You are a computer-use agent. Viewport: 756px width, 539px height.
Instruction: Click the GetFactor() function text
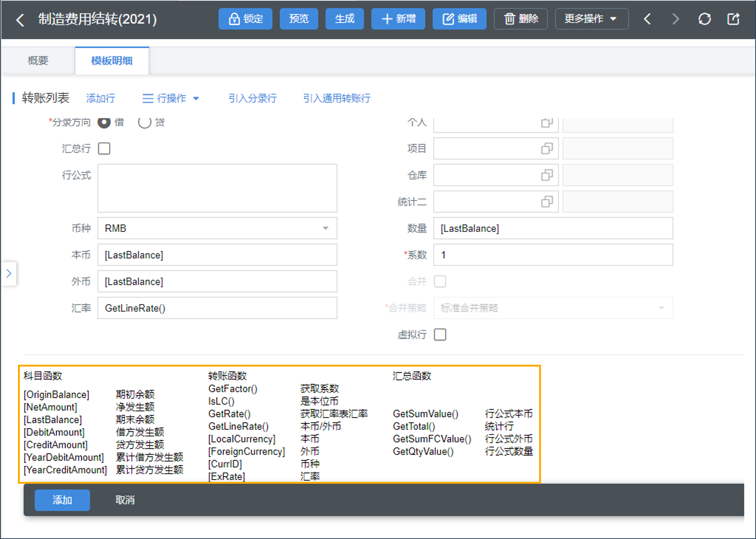[x=233, y=388]
